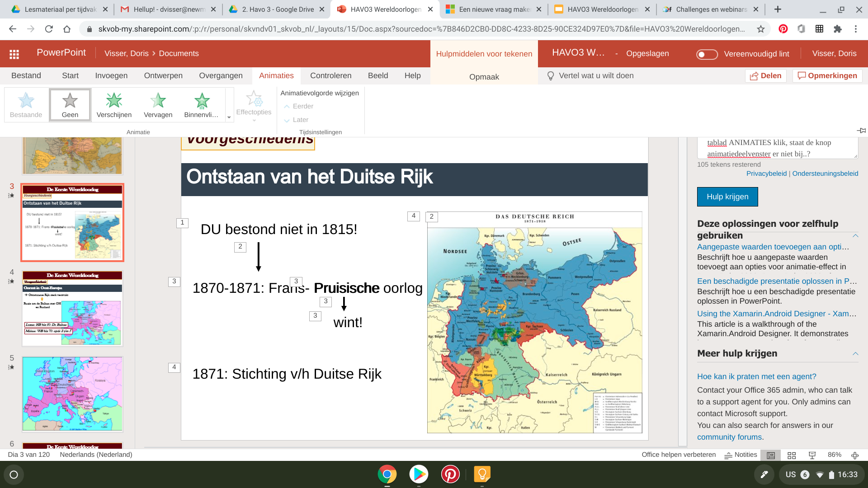Switch to slide sorter view

792,455
